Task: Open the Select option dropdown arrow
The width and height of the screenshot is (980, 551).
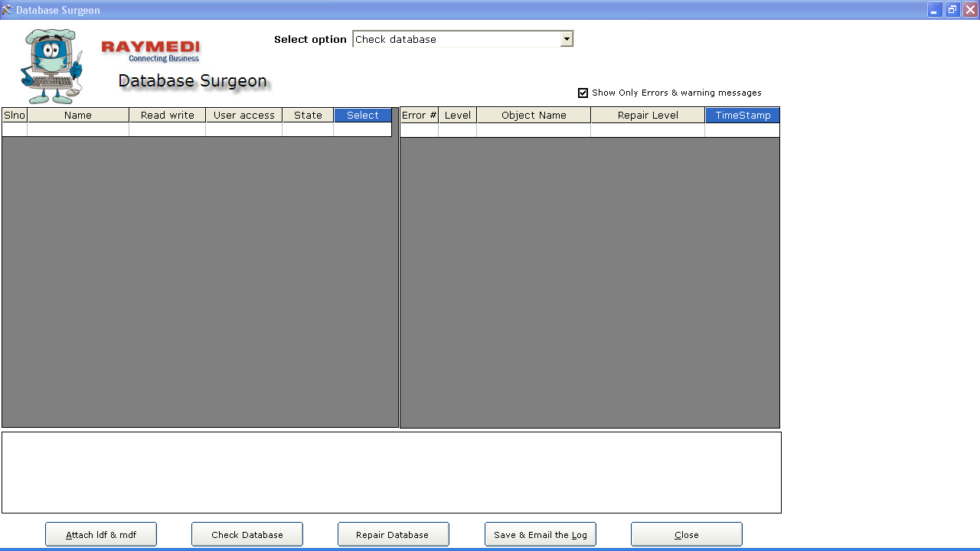Action: click(x=567, y=39)
